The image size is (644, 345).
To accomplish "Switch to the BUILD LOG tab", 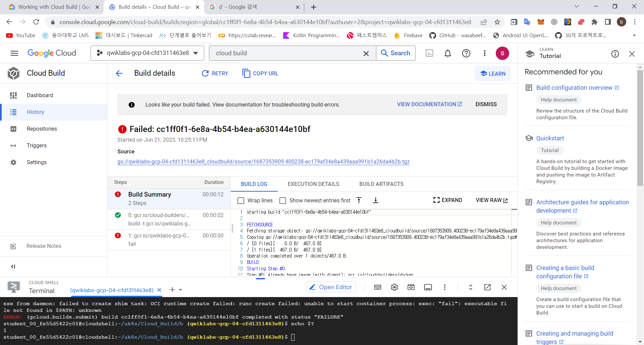I will pyautogui.click(x=254, y=184).
